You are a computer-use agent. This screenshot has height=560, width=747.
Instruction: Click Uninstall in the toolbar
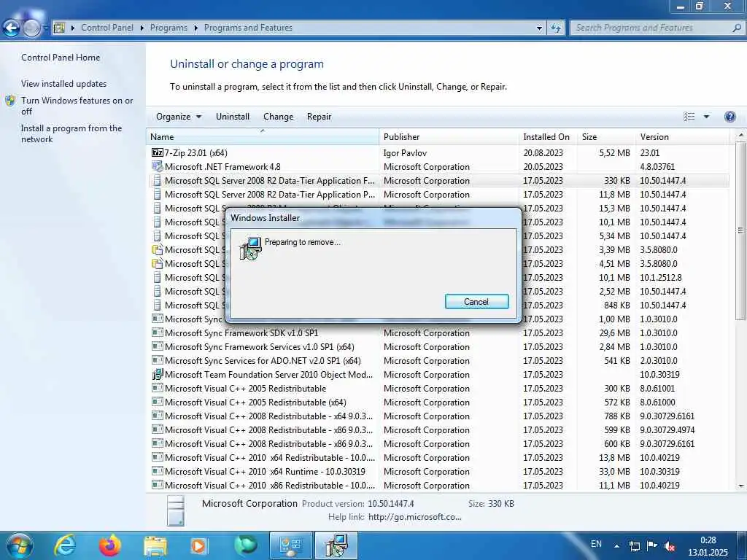tap(233, 117)
